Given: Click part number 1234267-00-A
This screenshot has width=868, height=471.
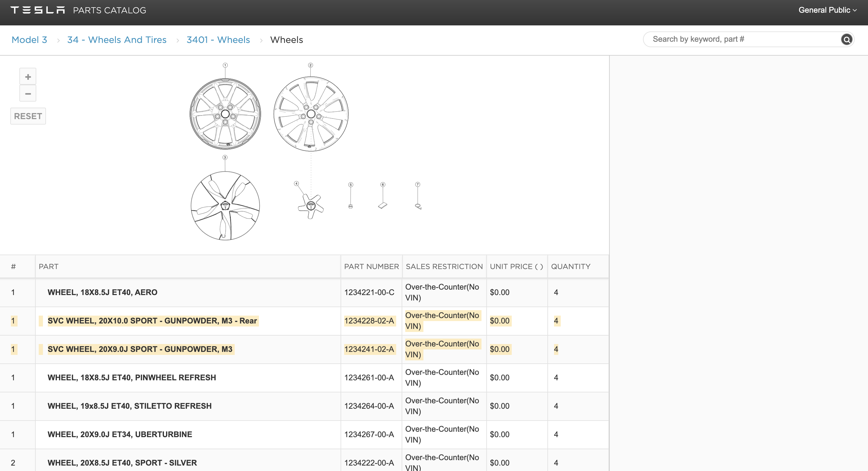Looking at the screenshot, I should point(369,435).
